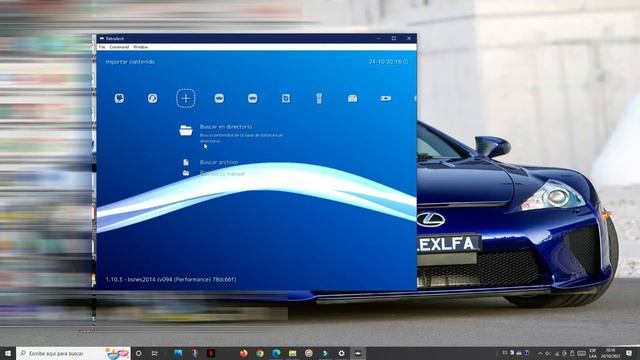
Task: Open the Windows Start menu
Action: [8, 353]
